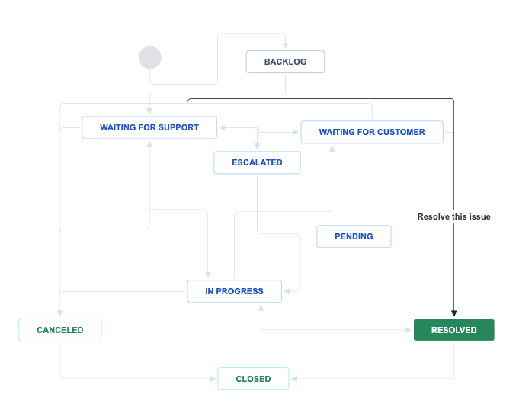The width and height of the screenshot is (532, 407).
Task: Open the ESCALATED status node
Action: [257, 162]
